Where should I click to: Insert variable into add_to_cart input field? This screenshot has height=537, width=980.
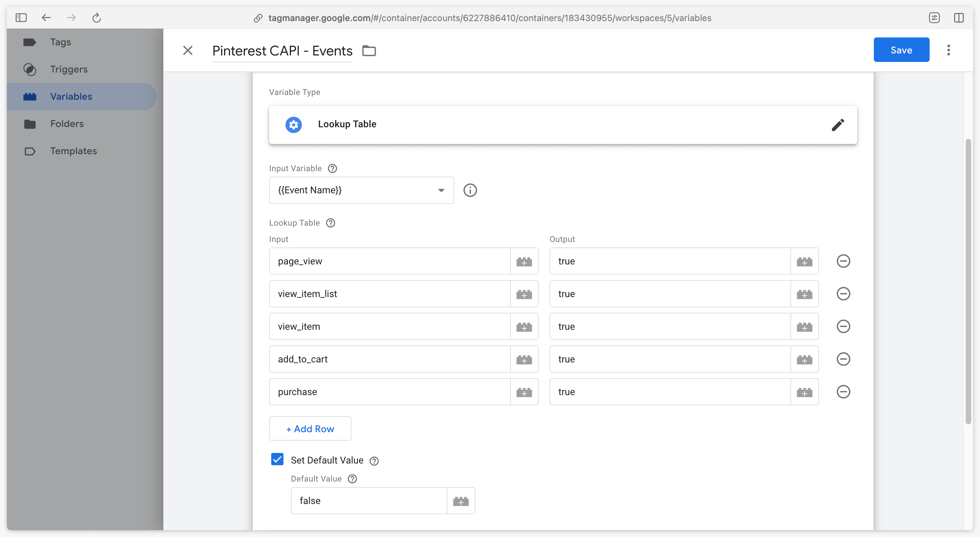524,359
